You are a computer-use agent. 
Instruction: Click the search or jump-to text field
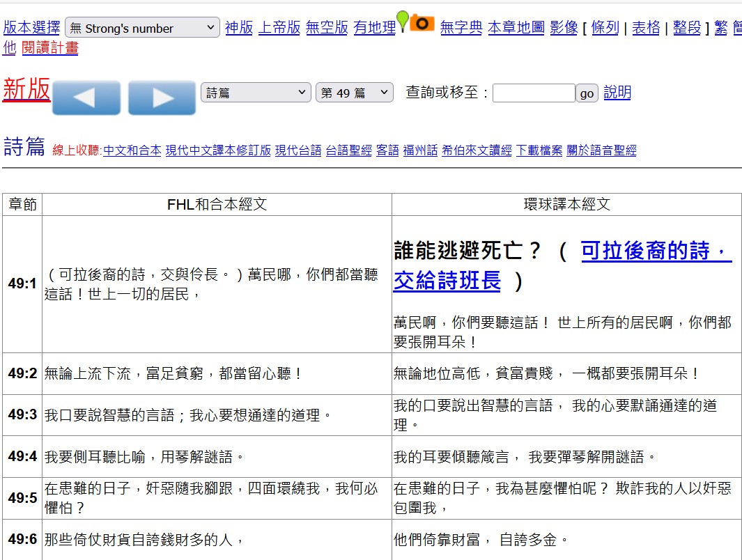[534, 93]
